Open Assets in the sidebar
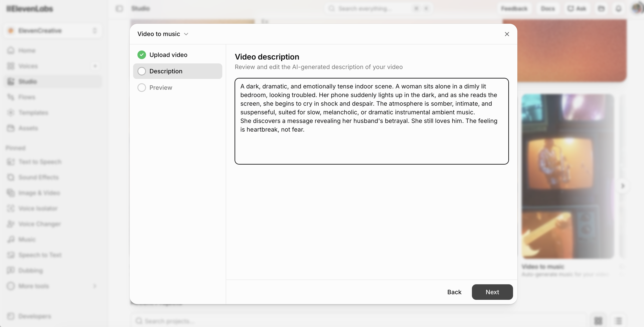Screen dimensions: 644x327 (53, 128)
